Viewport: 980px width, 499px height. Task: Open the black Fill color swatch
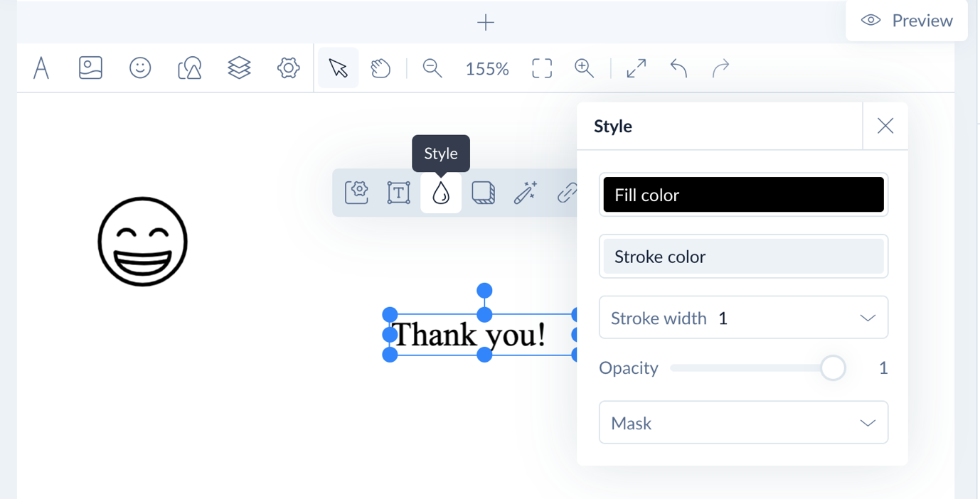[x=744, y=195]
